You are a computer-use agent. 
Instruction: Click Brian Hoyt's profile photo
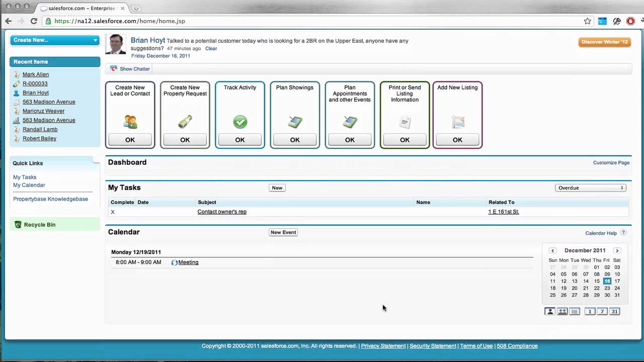116,44
